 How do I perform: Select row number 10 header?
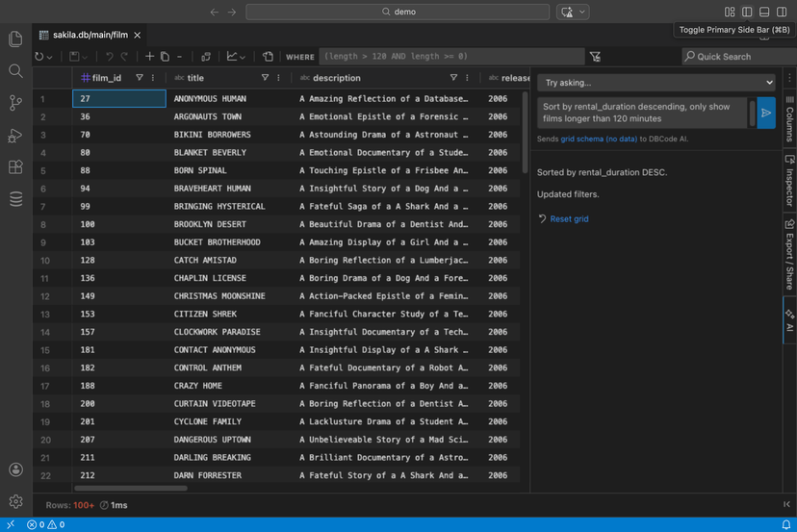click(x=52, y=260)
